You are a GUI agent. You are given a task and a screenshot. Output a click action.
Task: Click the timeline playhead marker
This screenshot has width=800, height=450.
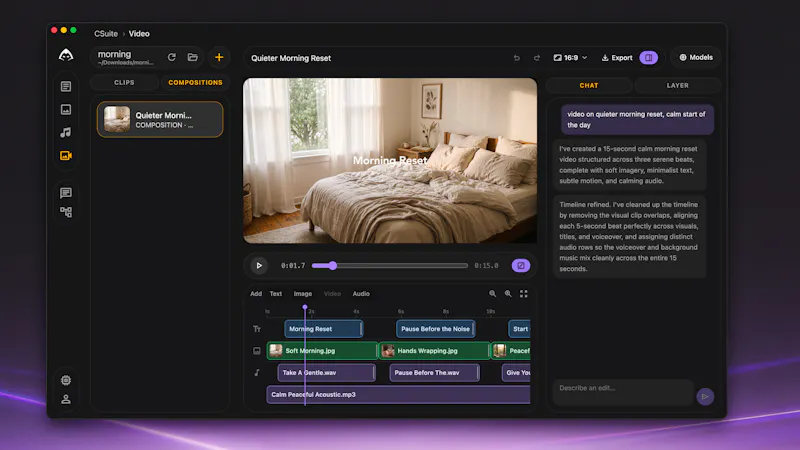coord(305,307)
